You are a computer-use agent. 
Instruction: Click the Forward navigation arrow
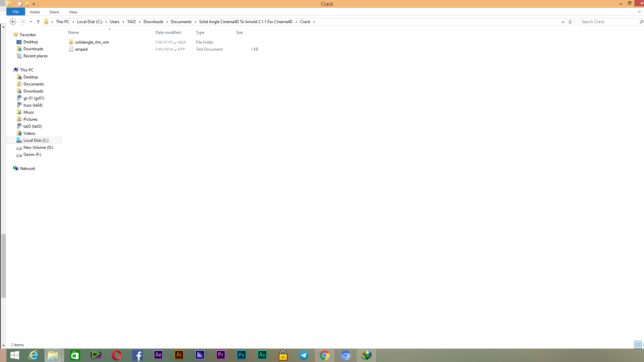[x=22, y=22]
